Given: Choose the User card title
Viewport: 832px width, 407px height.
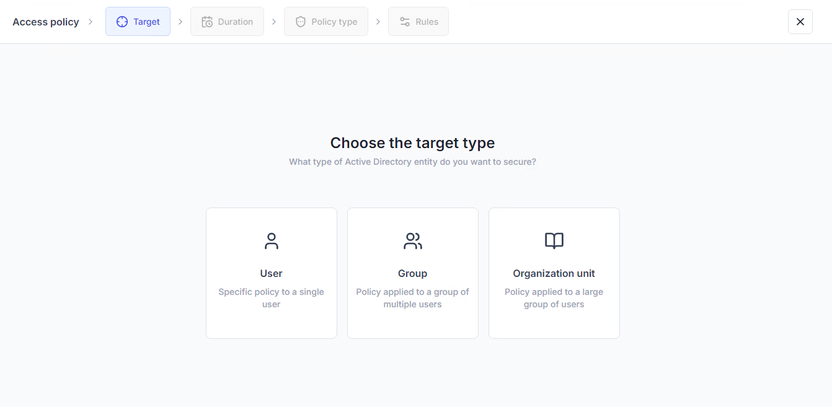Looking at the screenshot, I should pyautogui.click(x=271, y=273).
